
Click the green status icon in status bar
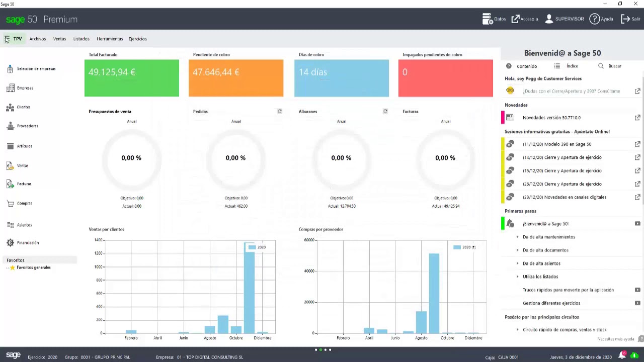(634, 356)
